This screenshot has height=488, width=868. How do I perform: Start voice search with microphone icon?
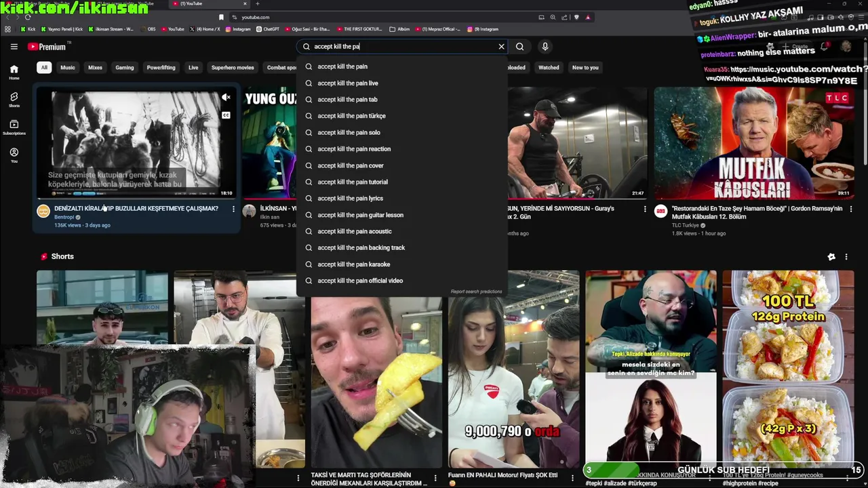545,47
